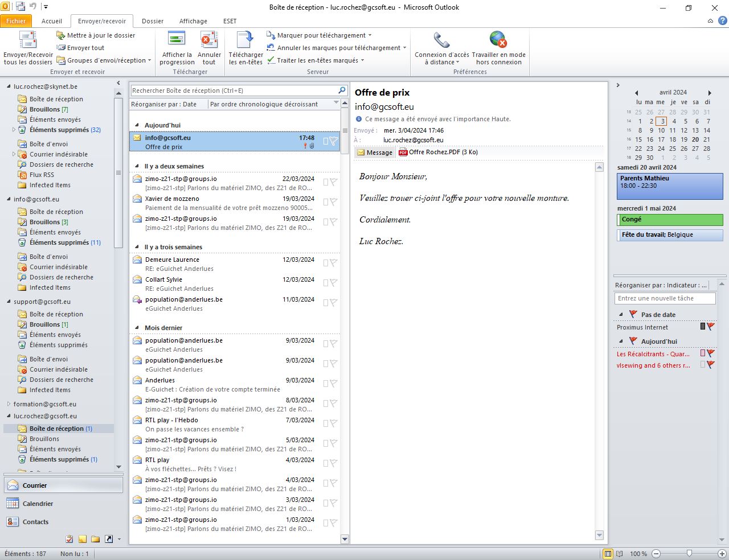
Task: Select the Courrier module button
Action: coord(63,485)
